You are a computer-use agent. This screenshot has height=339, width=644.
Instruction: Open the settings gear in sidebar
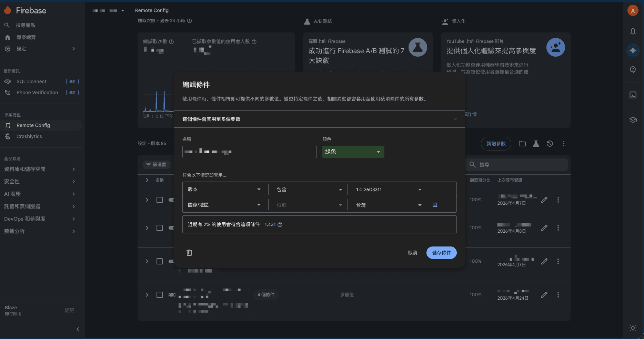pos(8,49)
